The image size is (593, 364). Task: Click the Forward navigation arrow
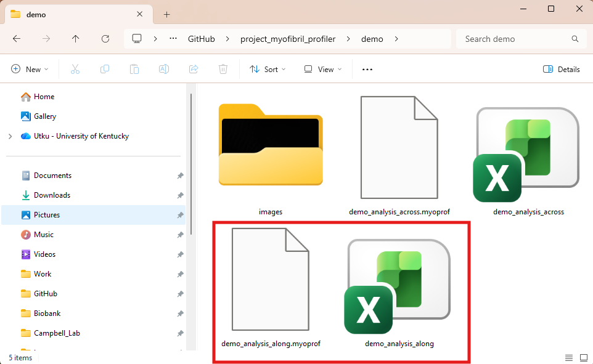point(46,39)
